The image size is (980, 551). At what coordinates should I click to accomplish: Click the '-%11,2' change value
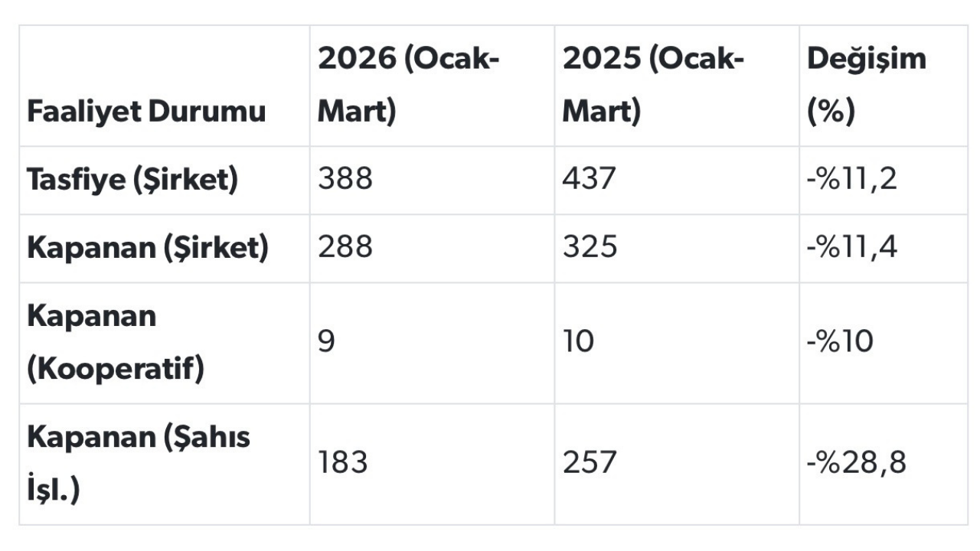(851, 180)
